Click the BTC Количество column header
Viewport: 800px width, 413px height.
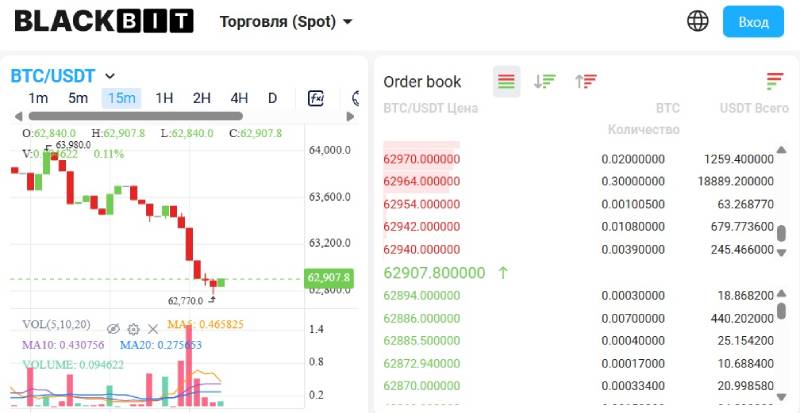(644, 119)
